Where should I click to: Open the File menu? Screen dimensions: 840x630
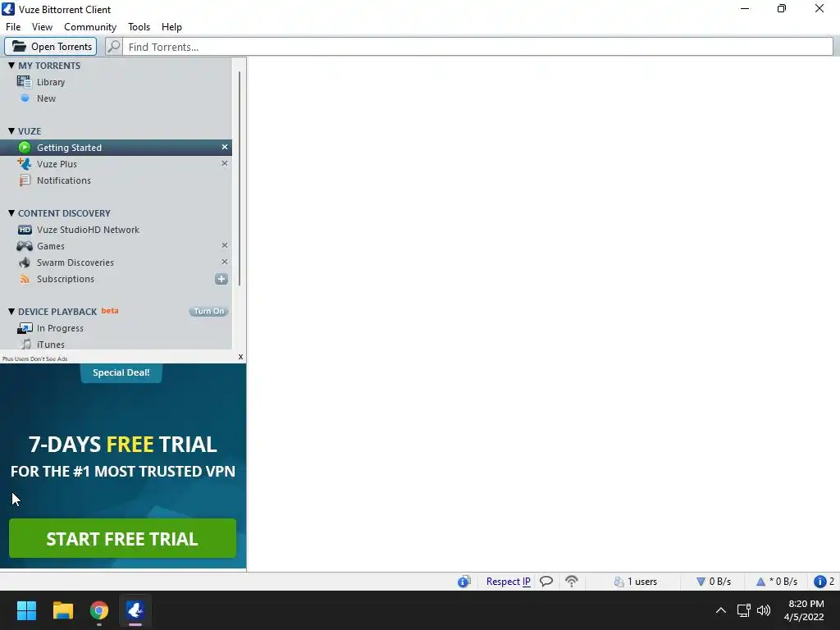(x=13, y=27)
